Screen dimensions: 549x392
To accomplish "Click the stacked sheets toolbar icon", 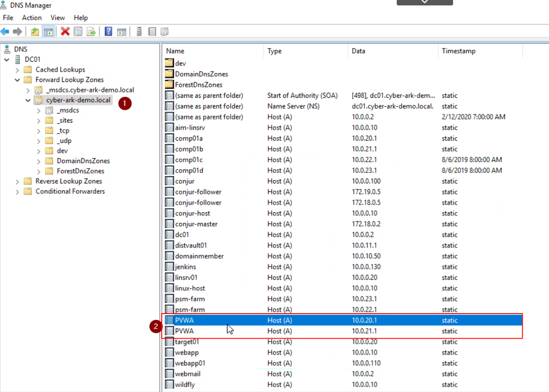I will click(x=165, y=31).
